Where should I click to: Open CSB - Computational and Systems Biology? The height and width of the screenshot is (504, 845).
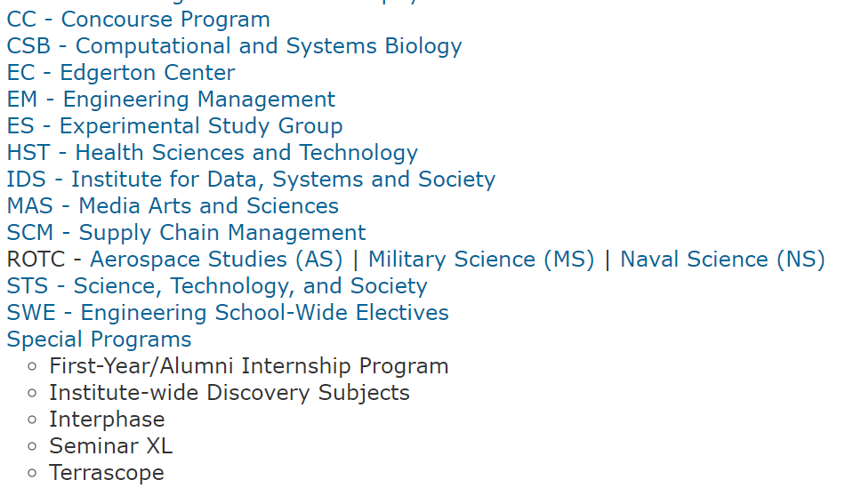[234, 46]
